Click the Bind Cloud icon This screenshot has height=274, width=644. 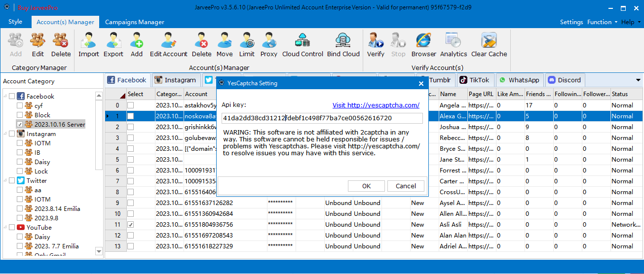tap(343, 45)
